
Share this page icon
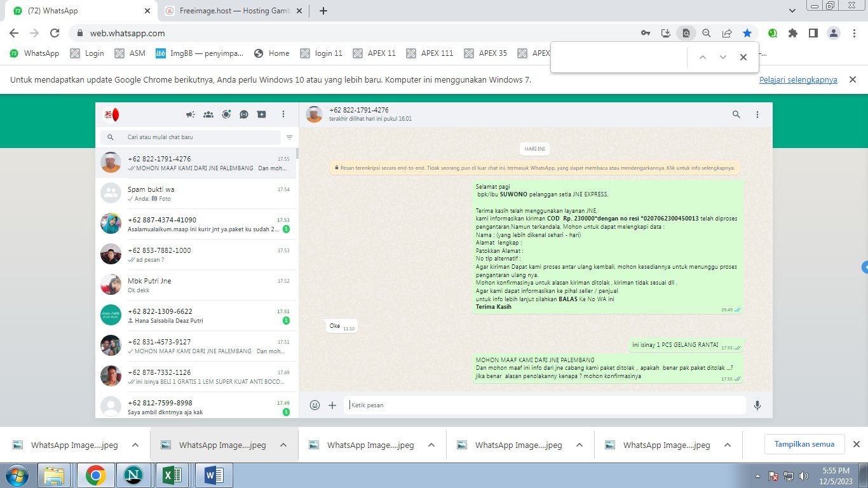tap(727, 33)
